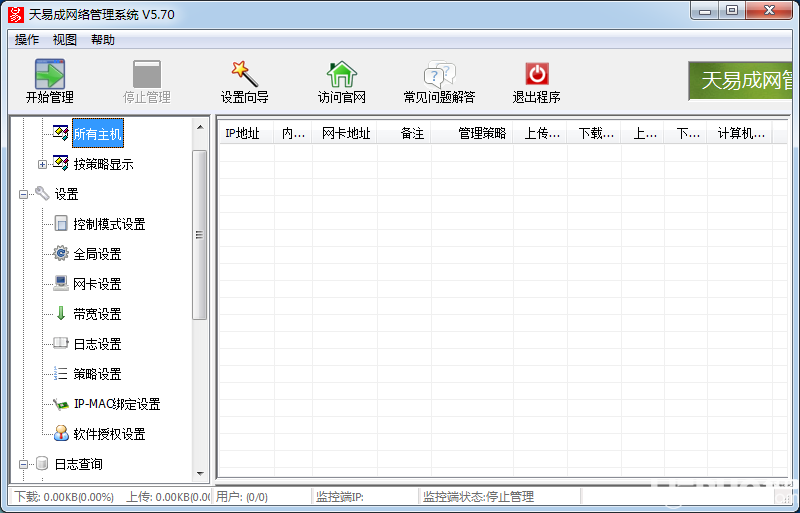Image resolution: width=800 pixels, height=513 pixels.
Task: Click the 计算机... column header
Action: tap(740, 133)
